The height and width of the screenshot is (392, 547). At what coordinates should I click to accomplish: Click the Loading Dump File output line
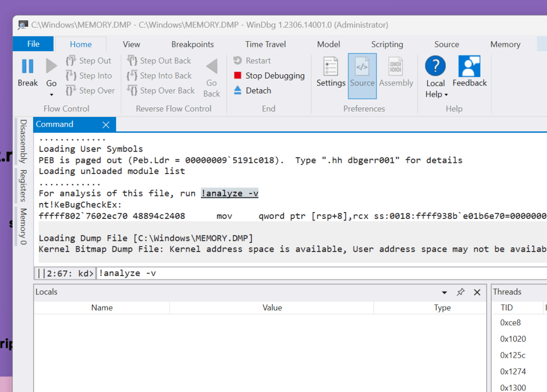tap(145, 238)
